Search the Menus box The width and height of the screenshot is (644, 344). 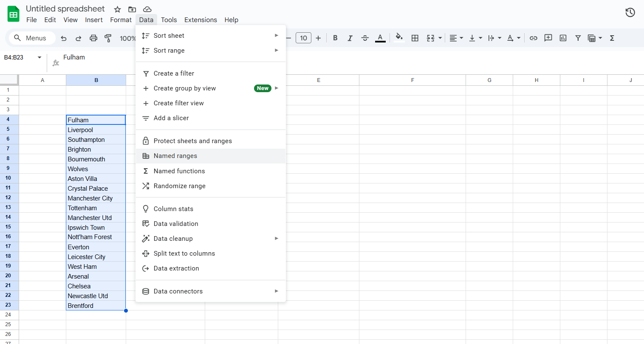(33, 38)
